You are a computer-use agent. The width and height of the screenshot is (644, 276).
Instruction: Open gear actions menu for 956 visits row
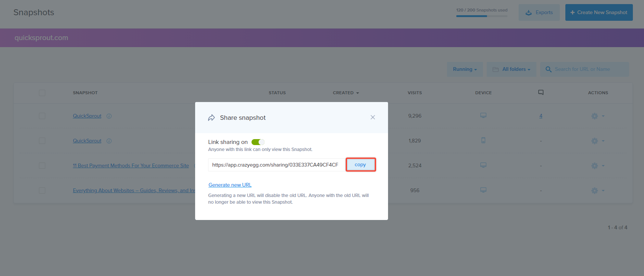[x=595, y=191]
